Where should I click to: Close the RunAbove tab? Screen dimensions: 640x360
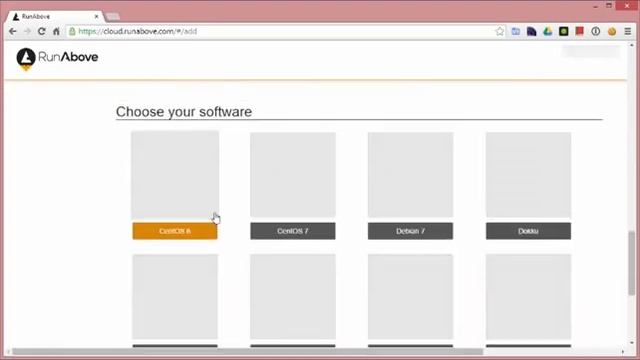[96, 16]
